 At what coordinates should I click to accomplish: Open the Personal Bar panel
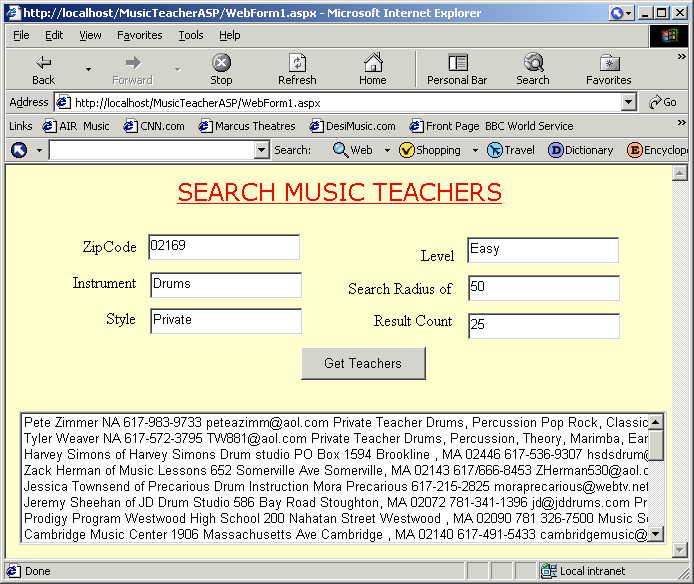pyautogui.click(x=457, y=69)
